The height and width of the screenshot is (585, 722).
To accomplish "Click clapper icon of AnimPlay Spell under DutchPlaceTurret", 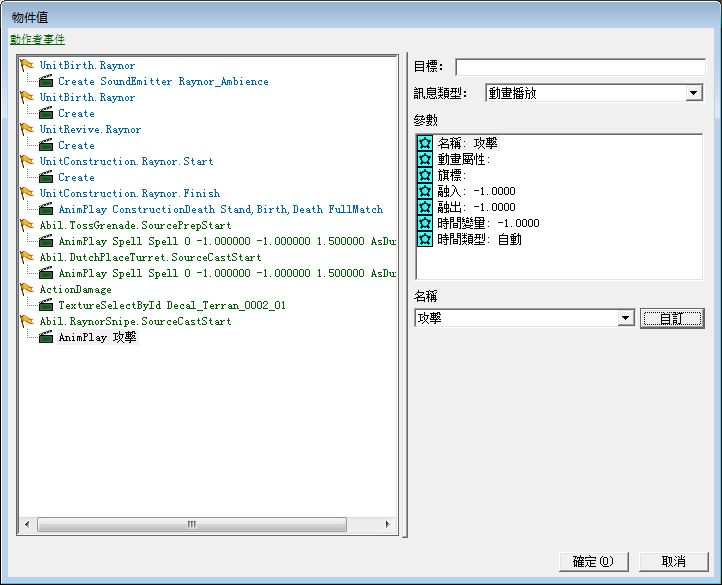I will (x=46, y=273).
